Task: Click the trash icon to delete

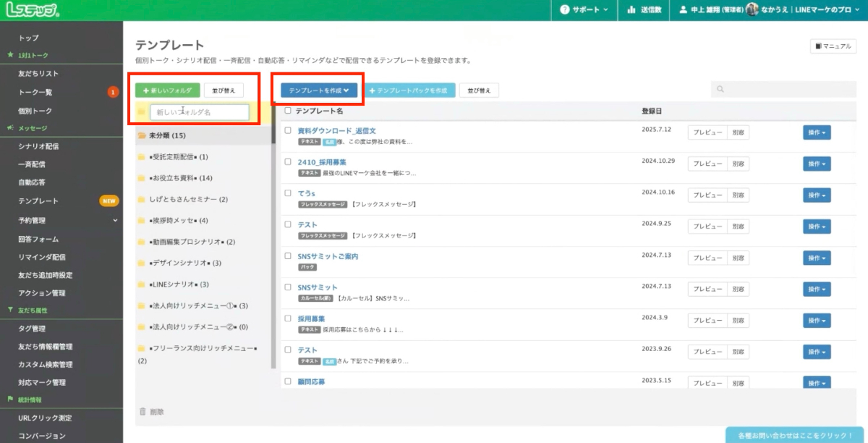Action: click(x=142, y=412)
